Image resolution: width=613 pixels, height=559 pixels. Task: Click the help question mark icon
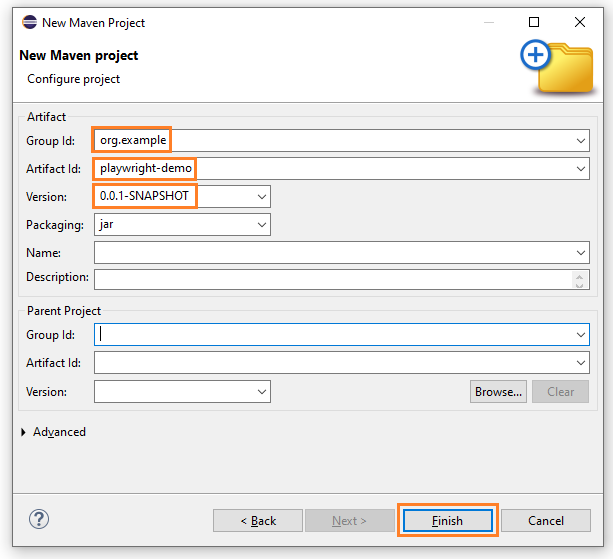coord(39,519)
